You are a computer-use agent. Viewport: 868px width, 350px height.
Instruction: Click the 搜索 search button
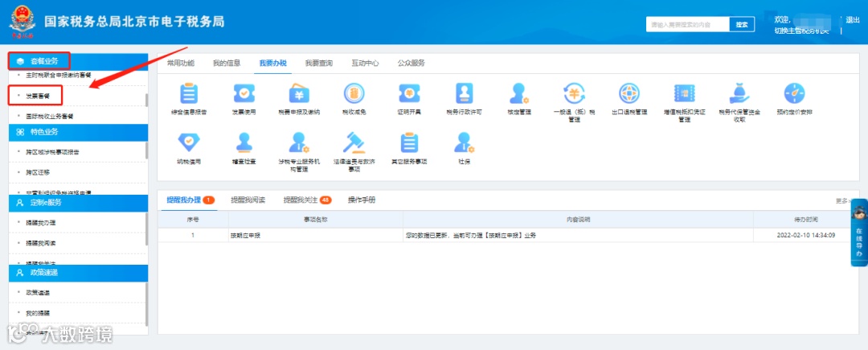coord(742,24)
